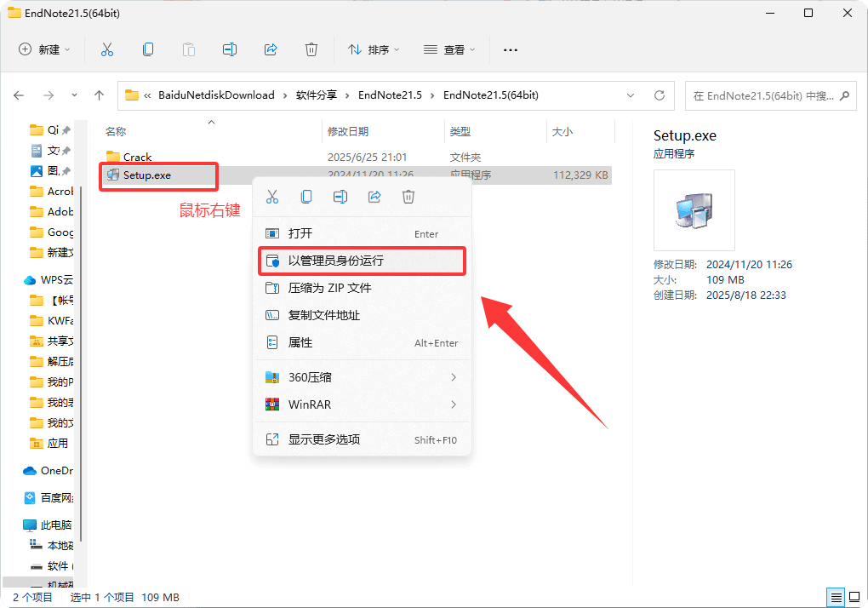Click the Rename icon in the toolbar
Image resolution: width=868 pixels, height=608 pixels.
click(230, 49)
